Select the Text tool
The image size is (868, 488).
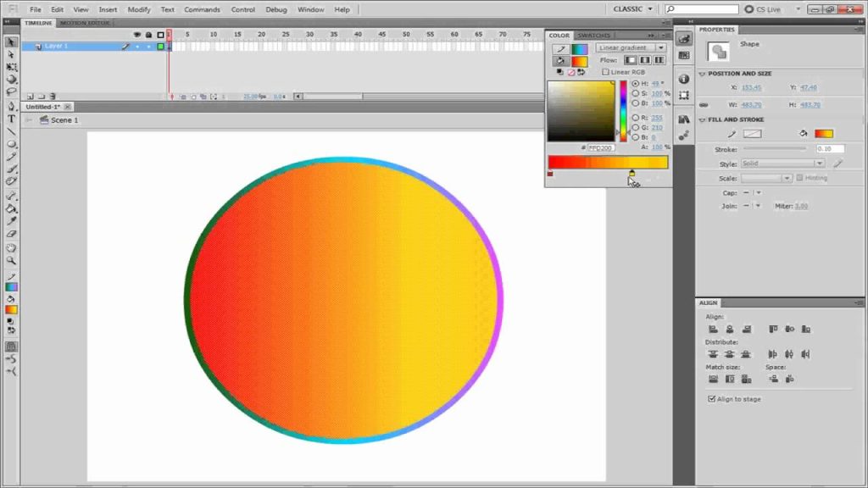point(11,119)
